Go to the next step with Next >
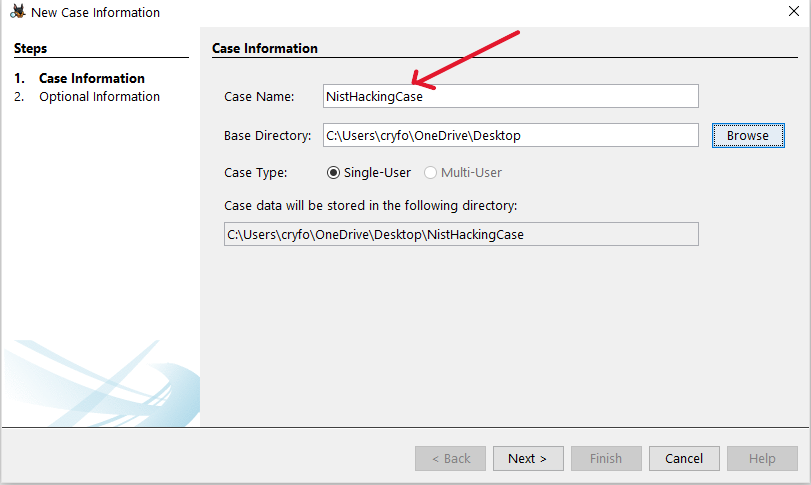Viewport: 811px width, 485px height. [x=527, y=458]
